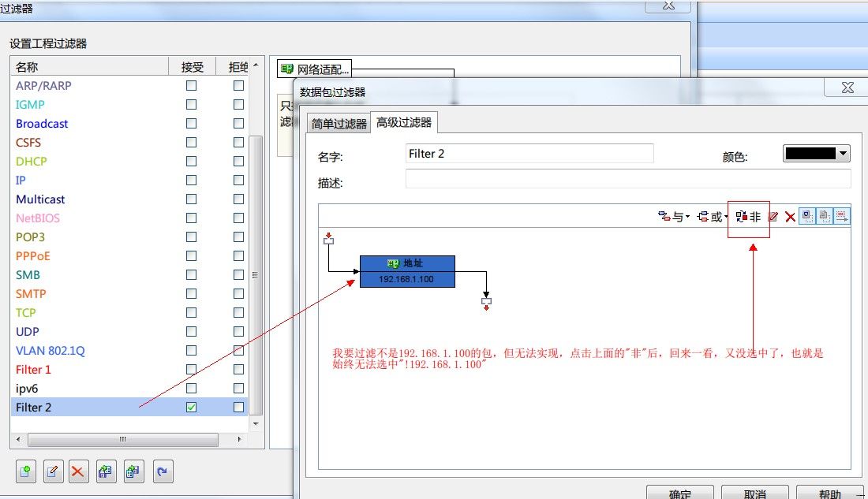This screenshot has height=499, width=868.
Task: Select the OR (或) logic operator
Action: [x=714, y=217]
